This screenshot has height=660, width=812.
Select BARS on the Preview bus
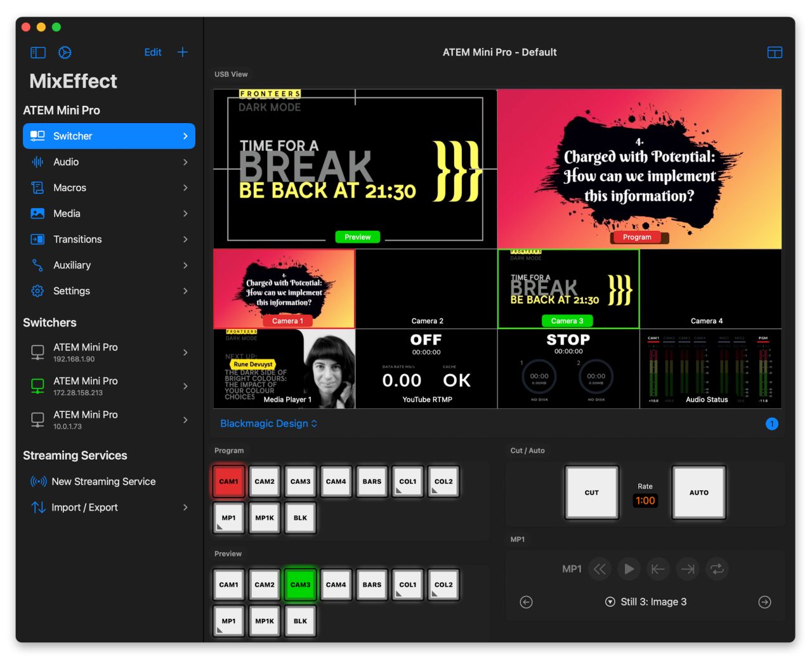coord(372,585)
